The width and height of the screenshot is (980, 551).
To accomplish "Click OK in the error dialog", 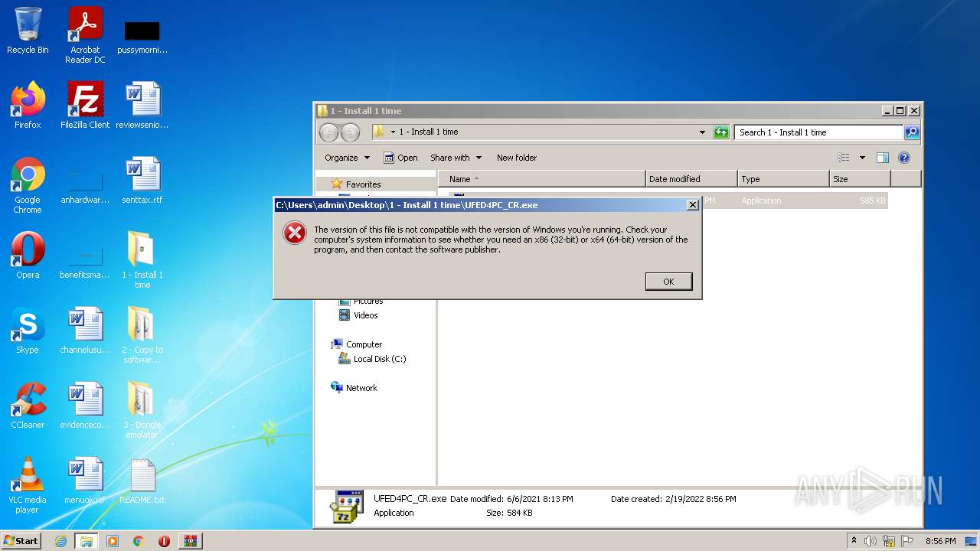I will click(x=668, y=282).
